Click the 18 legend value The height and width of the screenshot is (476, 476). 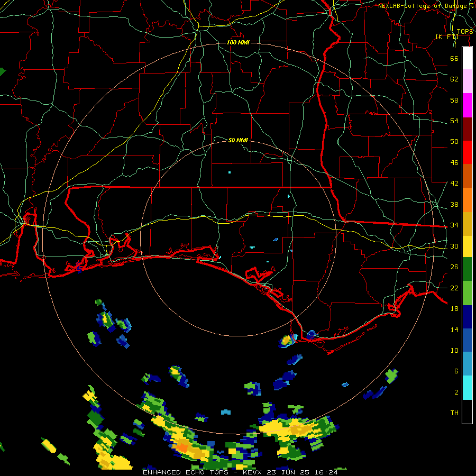point(454,309)
